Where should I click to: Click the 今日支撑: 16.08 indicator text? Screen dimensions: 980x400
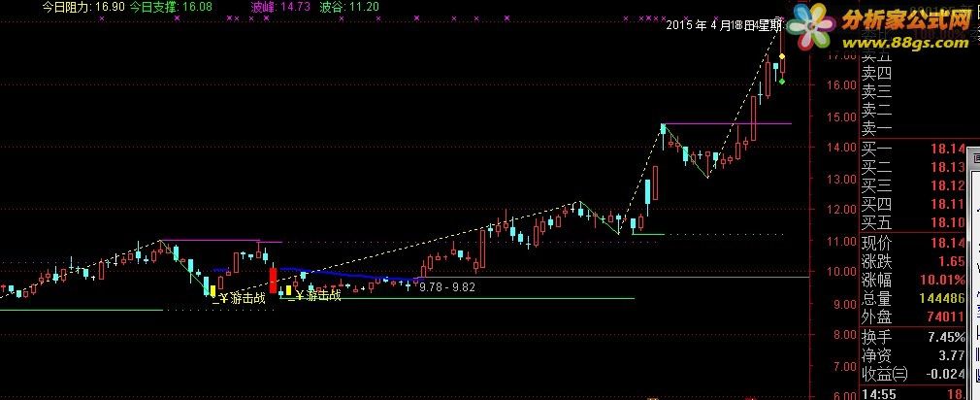point(170,7)
